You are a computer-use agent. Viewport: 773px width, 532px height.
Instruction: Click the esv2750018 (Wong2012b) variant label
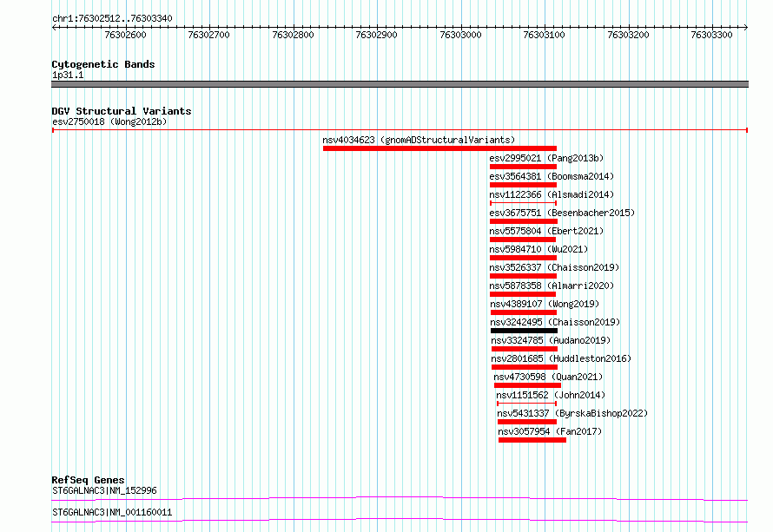pyautogui.click(x=109, y=122)
